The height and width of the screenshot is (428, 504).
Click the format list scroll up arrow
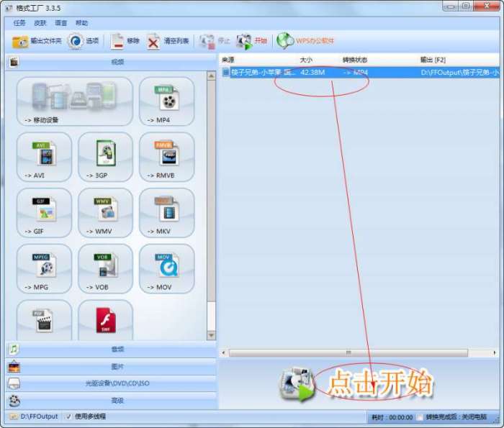[211, 76]
